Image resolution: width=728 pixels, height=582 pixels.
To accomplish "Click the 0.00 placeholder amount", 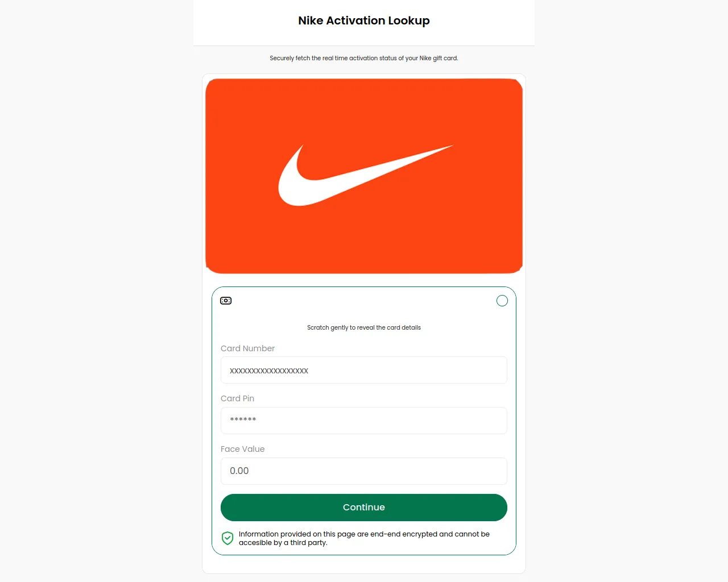I will (x=239, y=471).
